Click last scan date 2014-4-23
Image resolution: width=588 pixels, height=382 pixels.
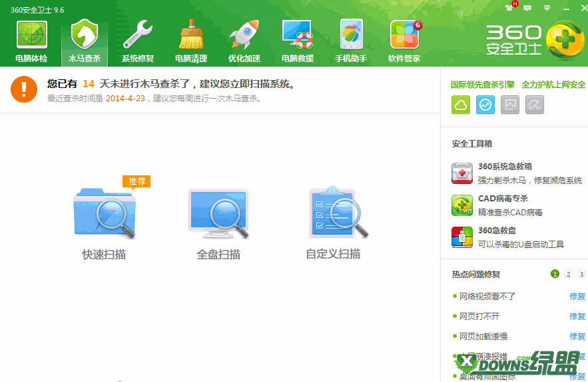pos(125,99)
